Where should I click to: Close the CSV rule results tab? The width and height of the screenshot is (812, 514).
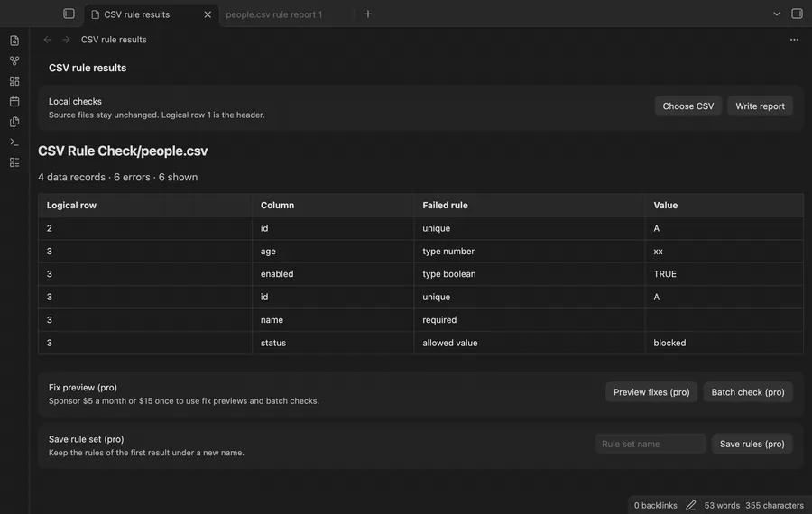coord(208,14)
